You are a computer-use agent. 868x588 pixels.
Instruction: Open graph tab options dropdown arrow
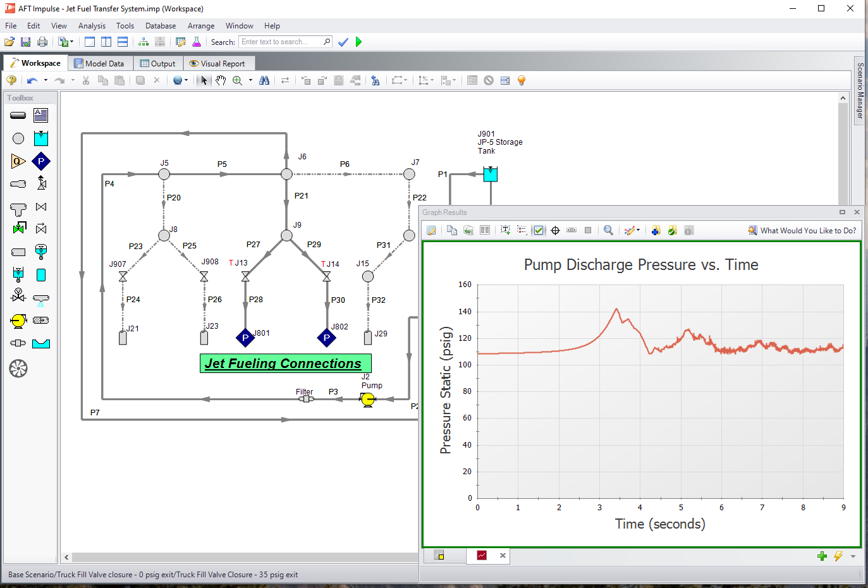click(x=853, y=556)
